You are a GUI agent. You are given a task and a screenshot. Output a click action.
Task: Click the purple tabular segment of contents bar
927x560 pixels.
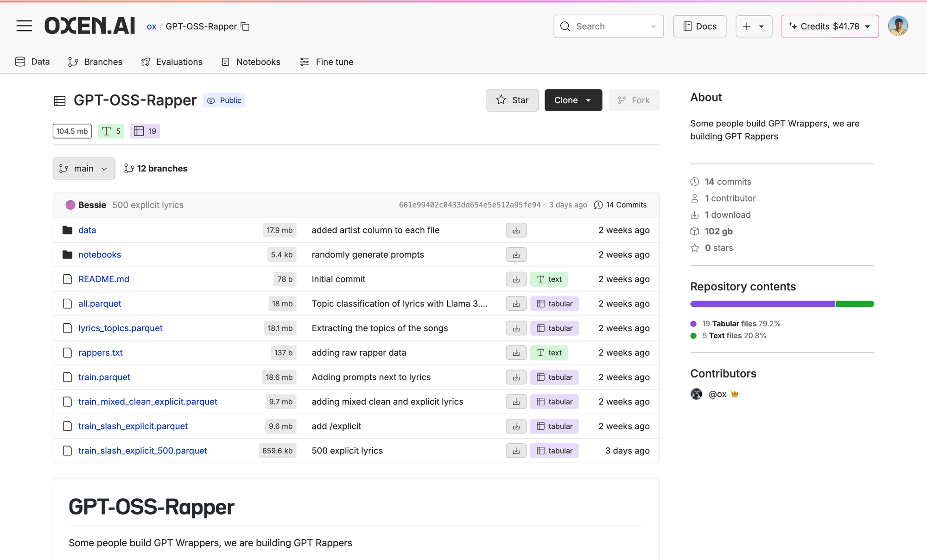point(762,304)
